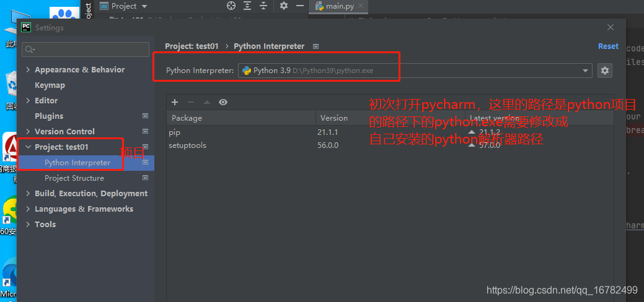Screen dimensions: 644x302
Task: Expand Build, Execution, Deployment section
Action: pyautogui.click(x=28, y=193)
